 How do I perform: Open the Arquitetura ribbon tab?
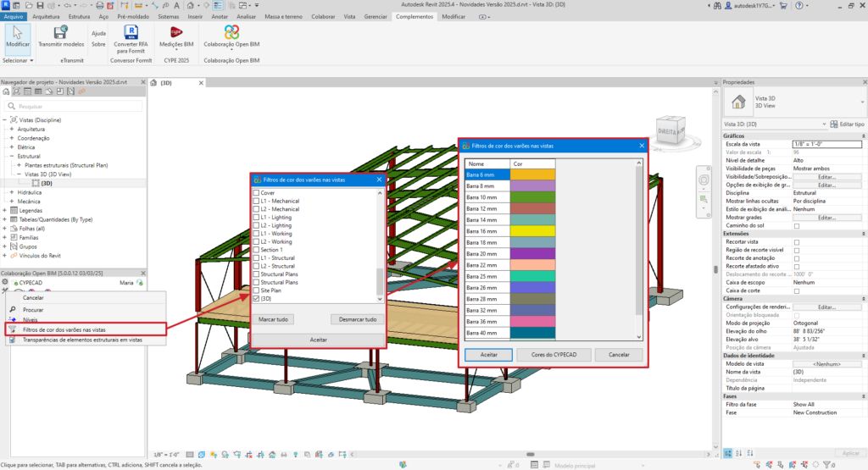click(x=46, y=17)
